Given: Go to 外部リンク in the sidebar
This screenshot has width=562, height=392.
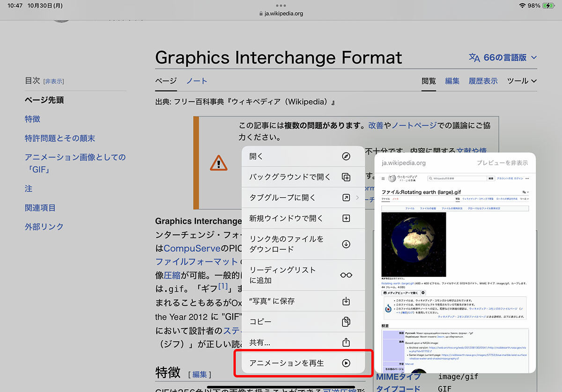Looking at the screenshot, I should click(x=44, y=226).
